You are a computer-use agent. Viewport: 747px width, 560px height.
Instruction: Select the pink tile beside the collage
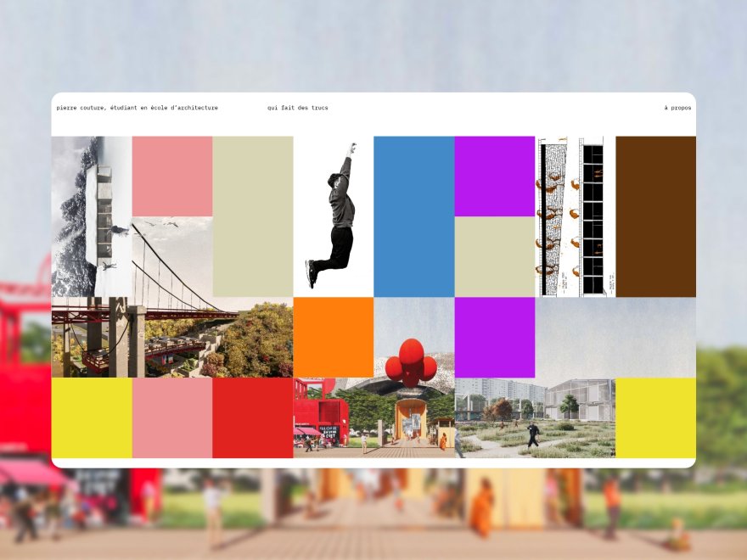pyautogui.click(x=170, y=174)
